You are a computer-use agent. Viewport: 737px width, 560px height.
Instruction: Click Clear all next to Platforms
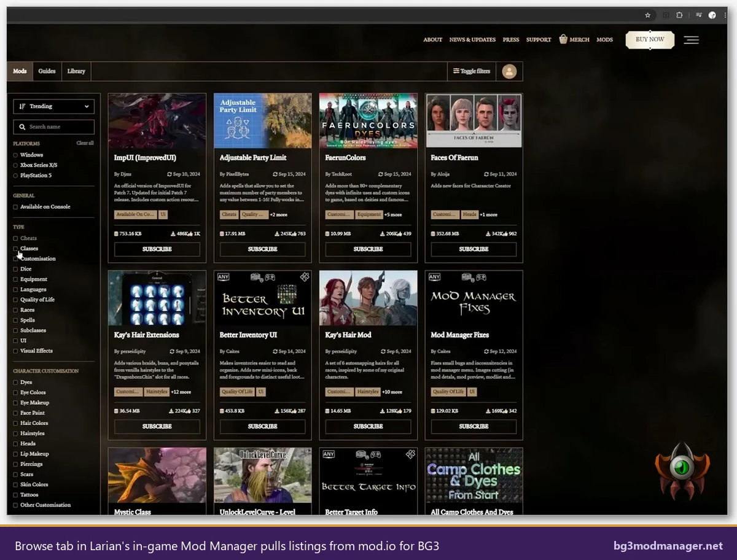(x=85, y=143)
